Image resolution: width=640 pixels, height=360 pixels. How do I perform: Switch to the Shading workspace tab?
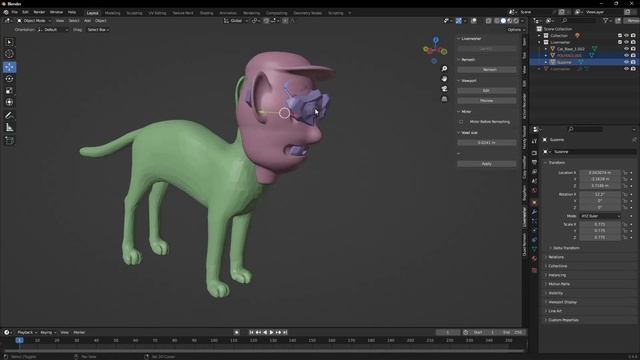tap(207, 13)
